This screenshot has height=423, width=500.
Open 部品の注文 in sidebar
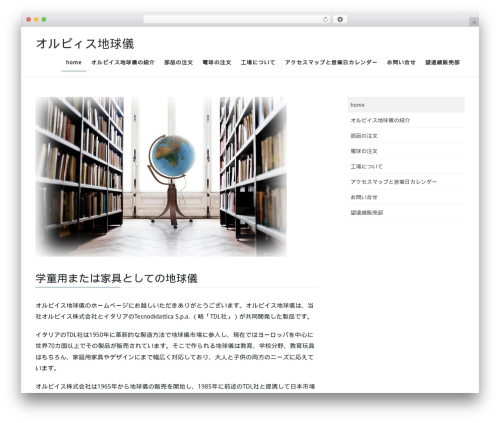click(x=406, y=136)
